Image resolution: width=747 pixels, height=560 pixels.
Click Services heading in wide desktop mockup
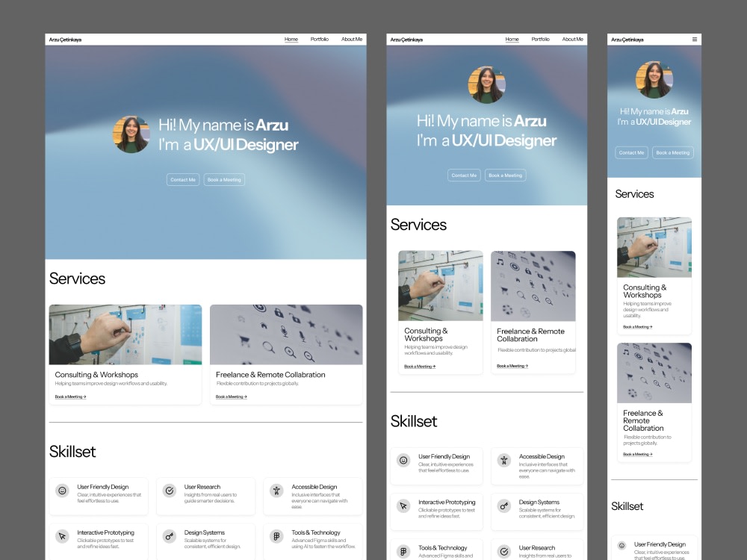77,279
